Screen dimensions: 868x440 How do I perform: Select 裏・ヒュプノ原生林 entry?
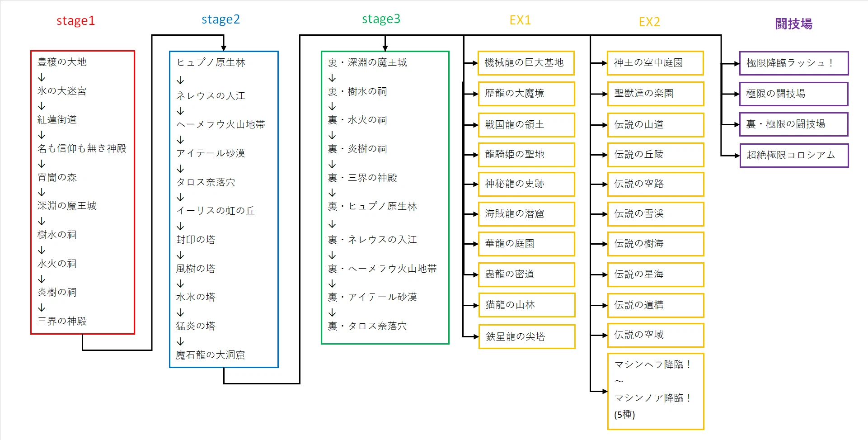[372, 206]
